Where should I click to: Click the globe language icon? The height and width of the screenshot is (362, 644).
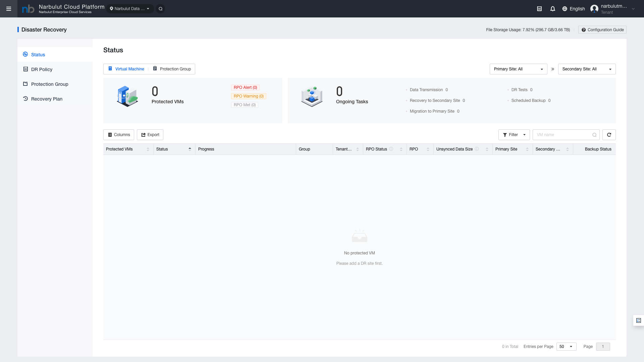pyautogui.click(x=565, y=9)
